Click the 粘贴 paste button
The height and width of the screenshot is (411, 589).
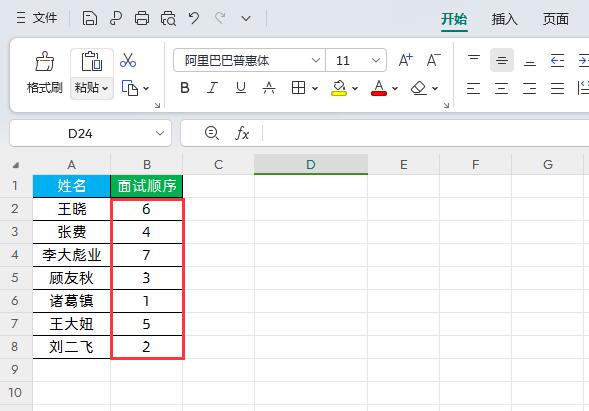point(92,74)
